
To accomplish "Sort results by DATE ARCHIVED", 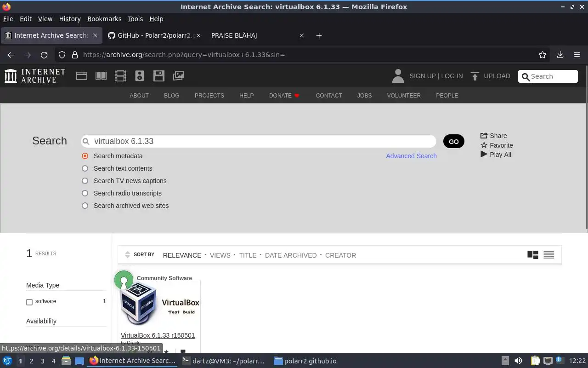I will coord(291,255).
